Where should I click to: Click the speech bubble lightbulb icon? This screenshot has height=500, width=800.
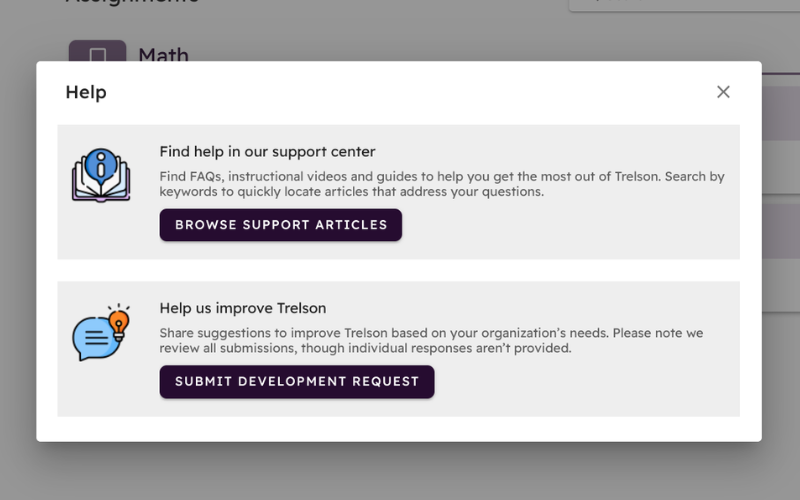(101, 332)
